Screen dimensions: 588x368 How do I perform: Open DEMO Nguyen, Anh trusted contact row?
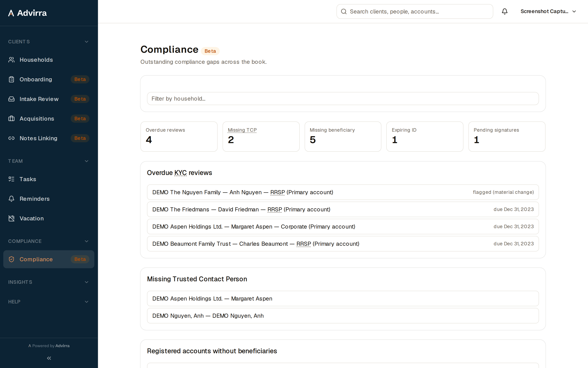pyautogui.click(x=343, y=316)
